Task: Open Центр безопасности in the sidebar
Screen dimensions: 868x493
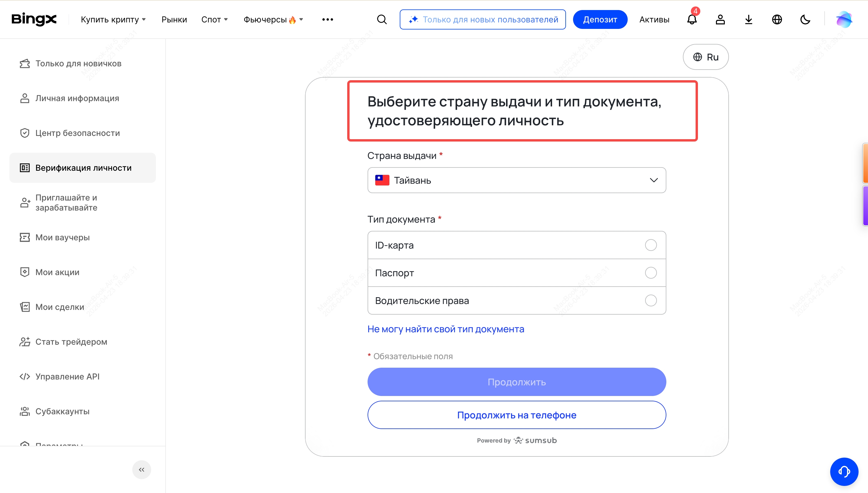Action: pyautogui.click(x=78, y=133)
